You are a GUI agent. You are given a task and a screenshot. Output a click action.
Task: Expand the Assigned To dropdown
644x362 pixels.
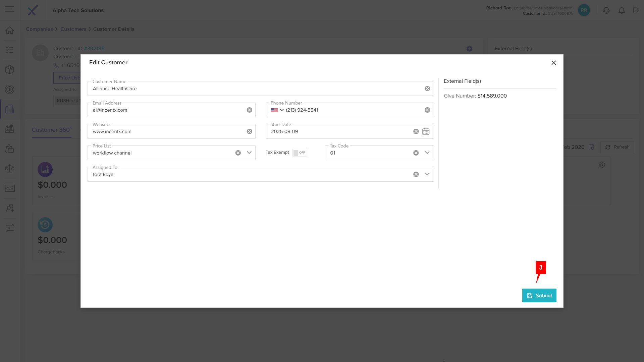coord(427,174)
